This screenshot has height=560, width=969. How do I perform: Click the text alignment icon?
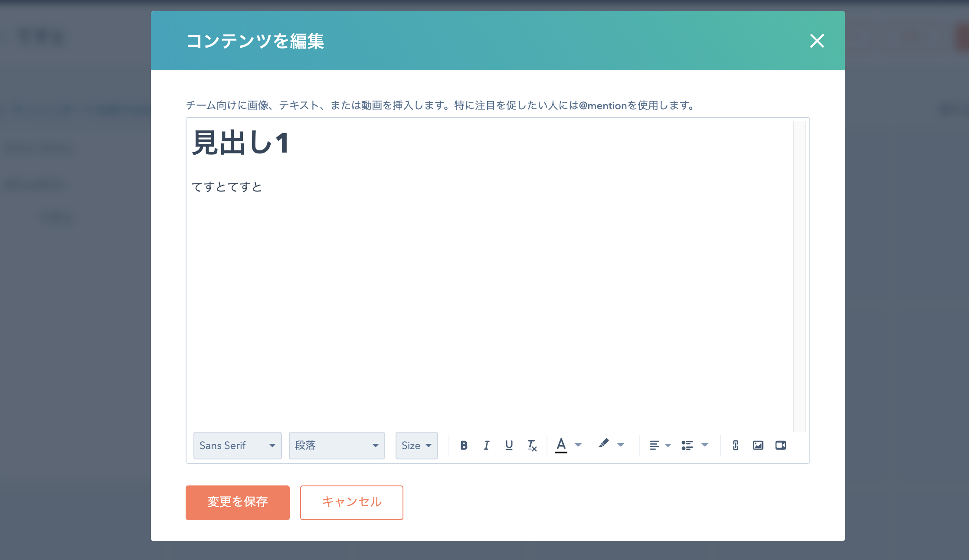654,445
